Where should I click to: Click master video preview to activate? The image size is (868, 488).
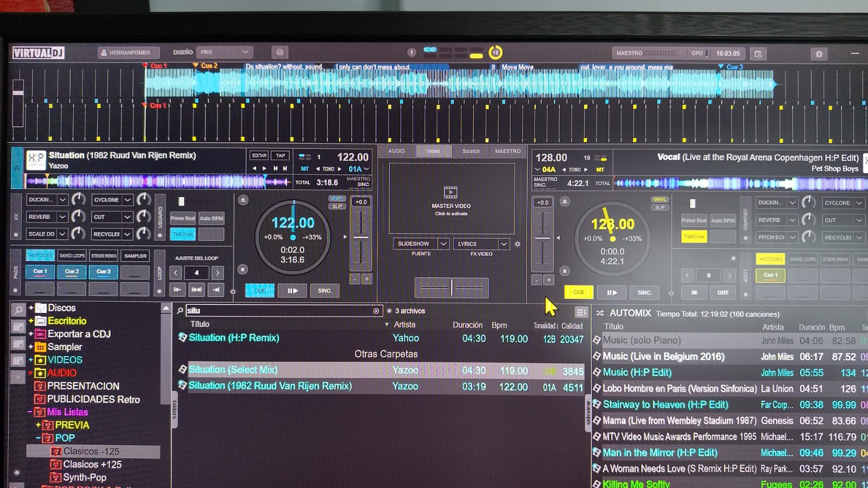451,199
